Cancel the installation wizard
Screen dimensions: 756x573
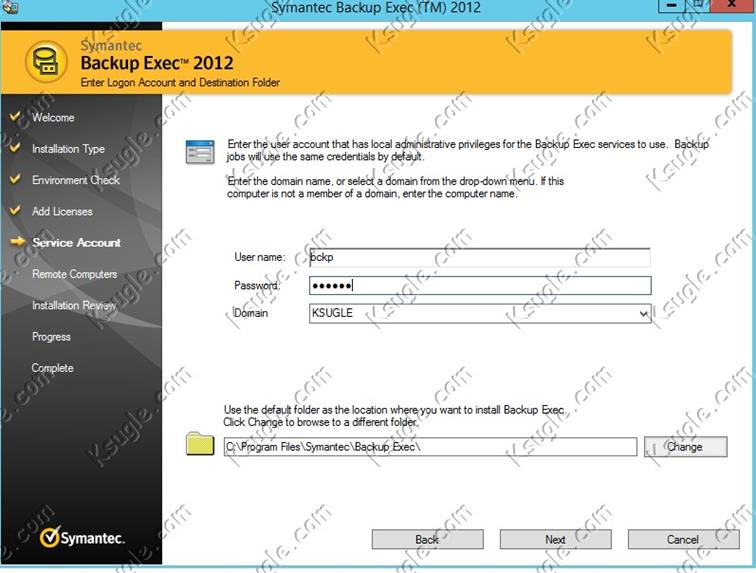tap(683, 539)
